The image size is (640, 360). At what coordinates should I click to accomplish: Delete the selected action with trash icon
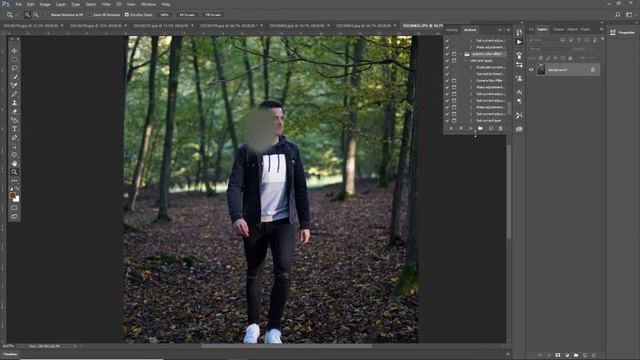(500, 128)
